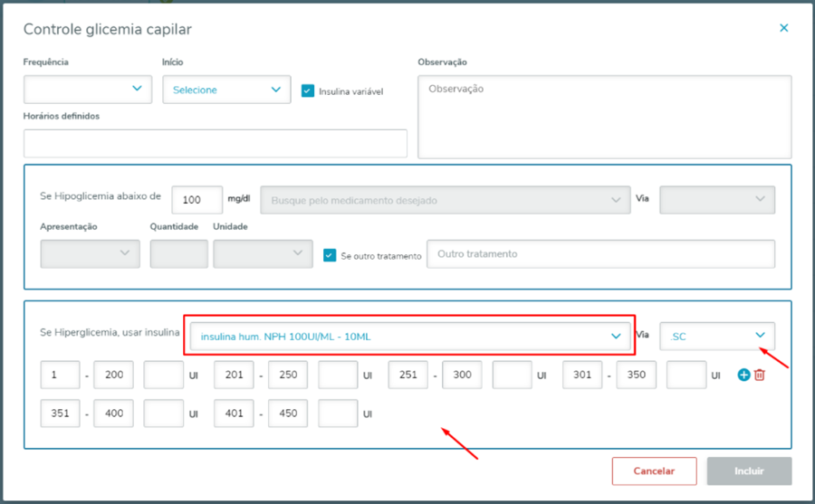
Task: Click the Controle glicemia capilar title
Action: click(x=108, y=29)
